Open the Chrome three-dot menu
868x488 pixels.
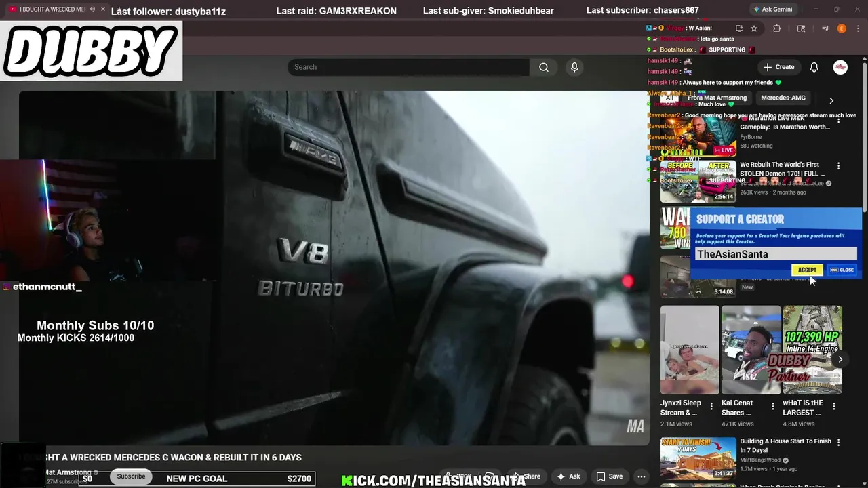click(x=857, y=28)
